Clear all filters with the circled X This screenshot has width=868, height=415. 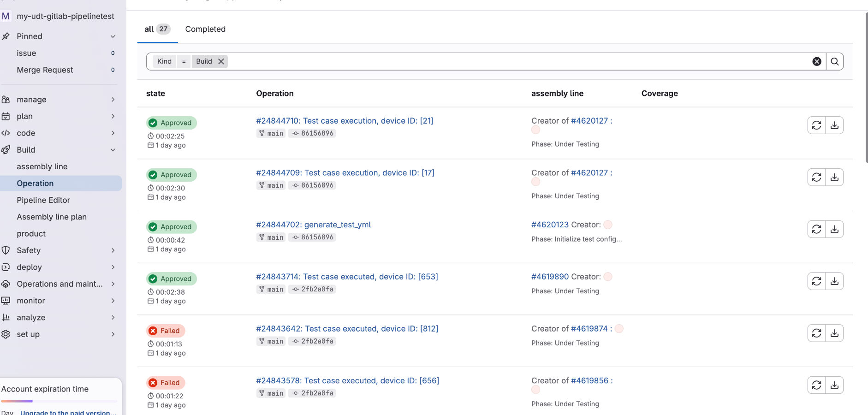pos(816,62)
